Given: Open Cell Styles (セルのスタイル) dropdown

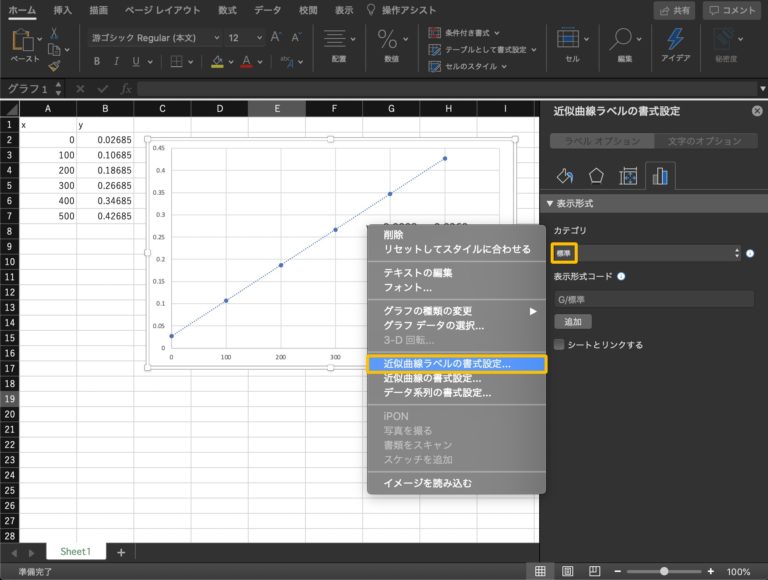Looking at the screenshot, I should point(467,66).
